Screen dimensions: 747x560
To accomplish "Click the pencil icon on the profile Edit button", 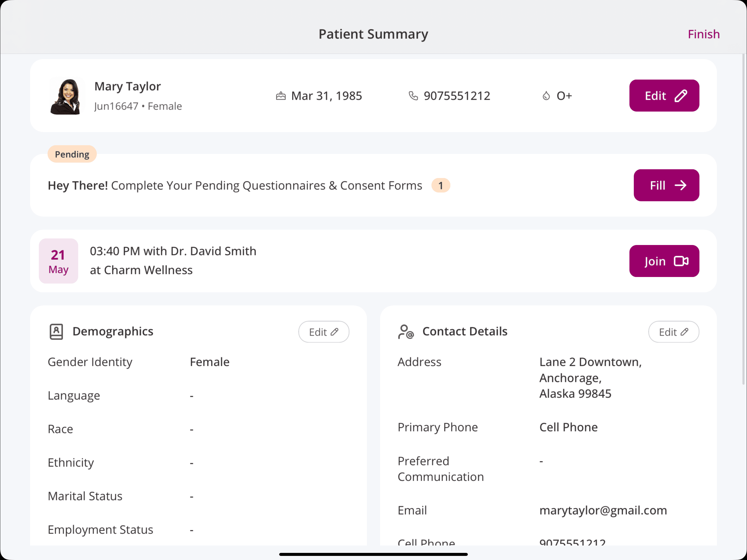I will click(x=681, y=96).
